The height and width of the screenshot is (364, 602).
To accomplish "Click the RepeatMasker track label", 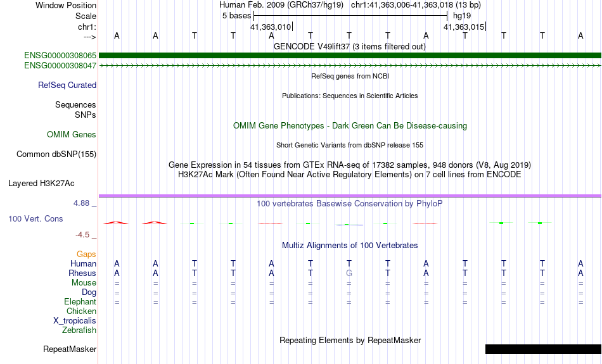I will point(70,349).
